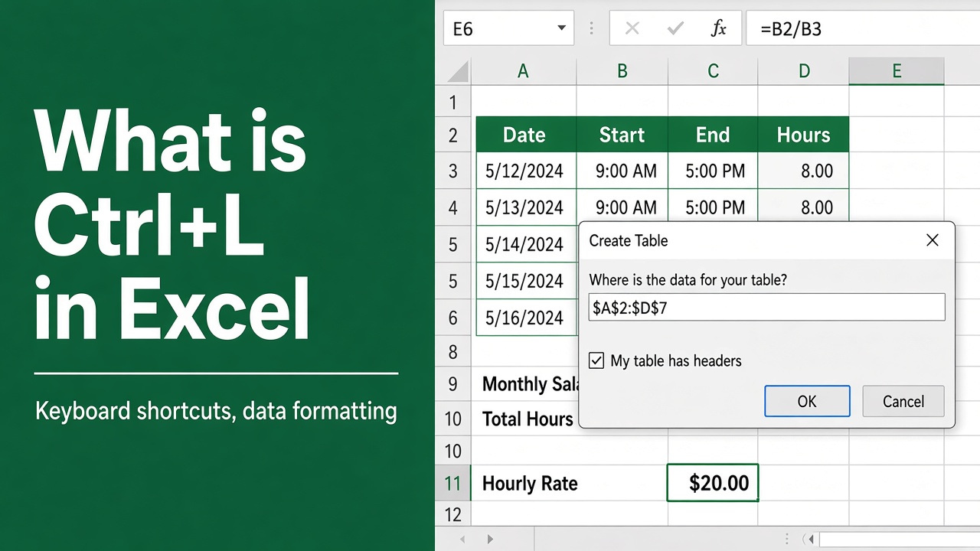
Task: Select the column C header
Action: point(713,71)
